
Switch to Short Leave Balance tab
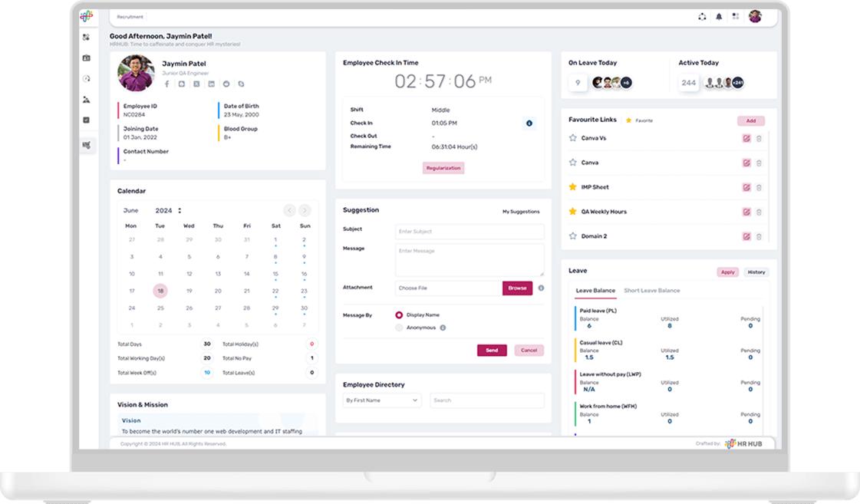coord(651,291)
